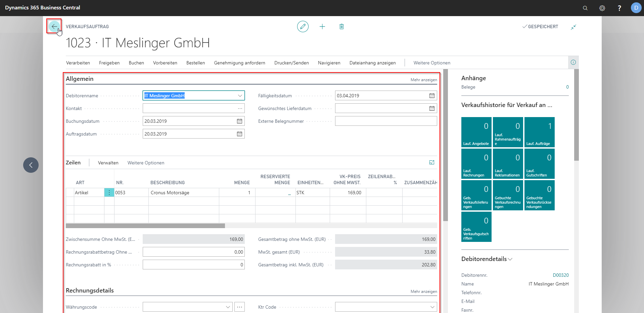Open Genehmigung anfordern menu
The image size is (644, 313).
pyautogui.click(x=239, y=63)
